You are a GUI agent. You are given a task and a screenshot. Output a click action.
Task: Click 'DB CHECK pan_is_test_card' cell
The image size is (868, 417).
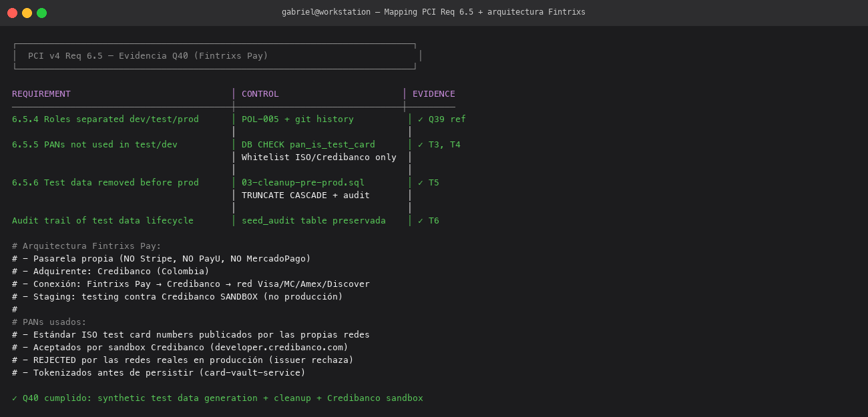(x=308, y=145)
